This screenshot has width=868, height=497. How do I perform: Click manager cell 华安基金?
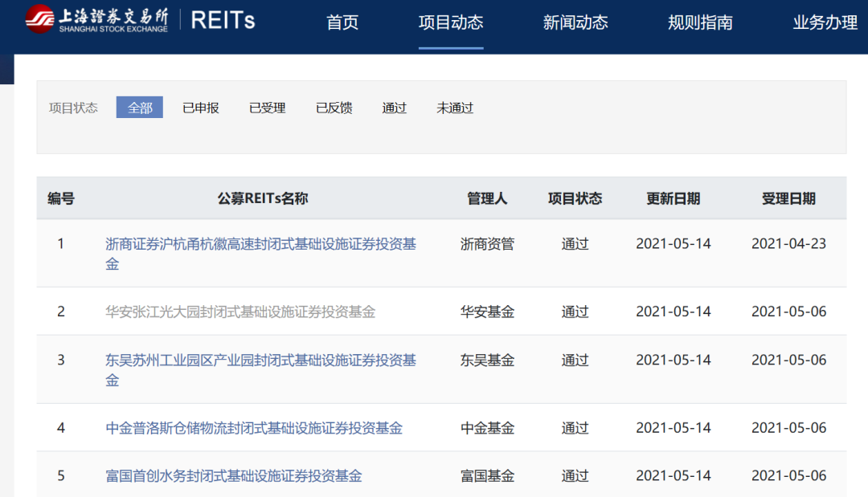[487, 312]
